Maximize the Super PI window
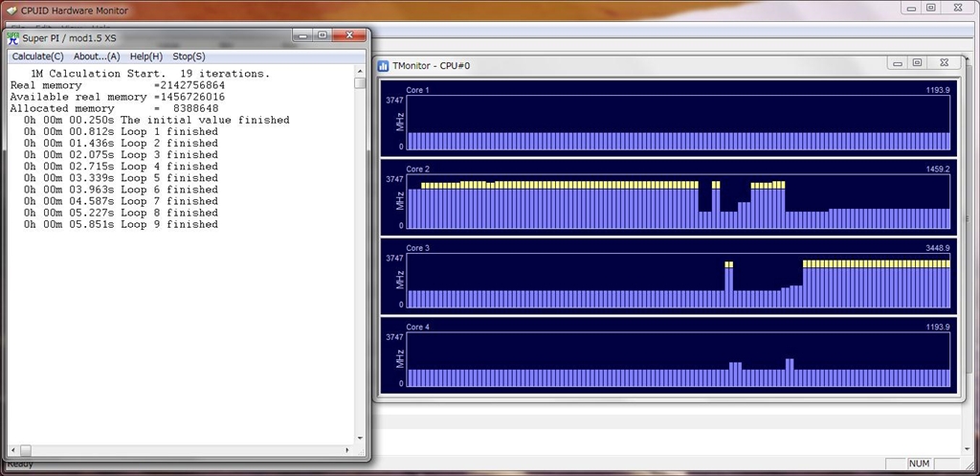This screenshot has width=980, height=476. coord(323,35)
